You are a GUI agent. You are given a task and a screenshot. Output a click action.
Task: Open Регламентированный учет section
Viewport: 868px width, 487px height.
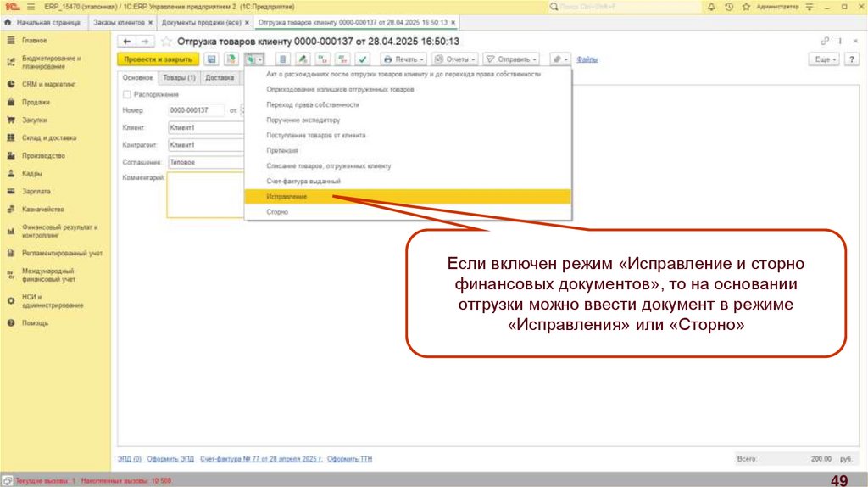62,253
